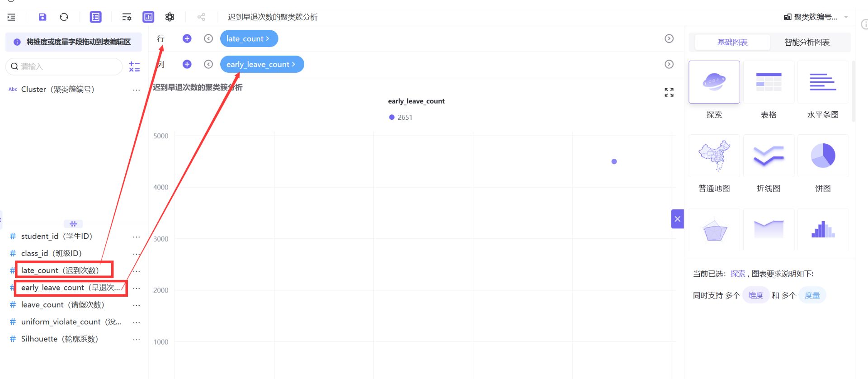Open the early_leave_count pill options
The image size is (868, 379).
click(x=262, y=64)
